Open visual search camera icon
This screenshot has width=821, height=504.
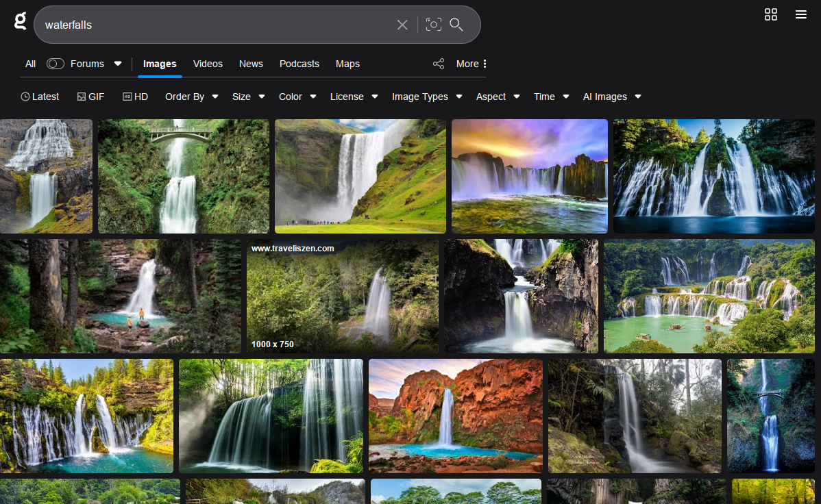[433, 25]
